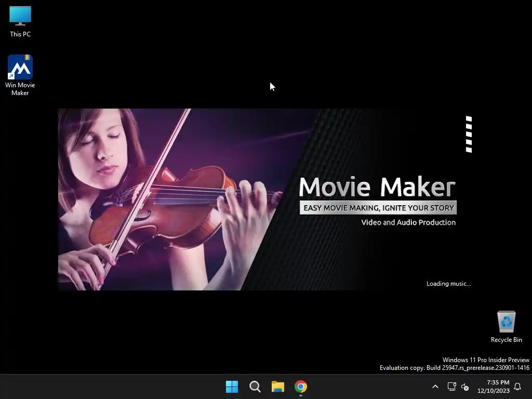Click the 'Loading music...' status text

coord(448,284)
